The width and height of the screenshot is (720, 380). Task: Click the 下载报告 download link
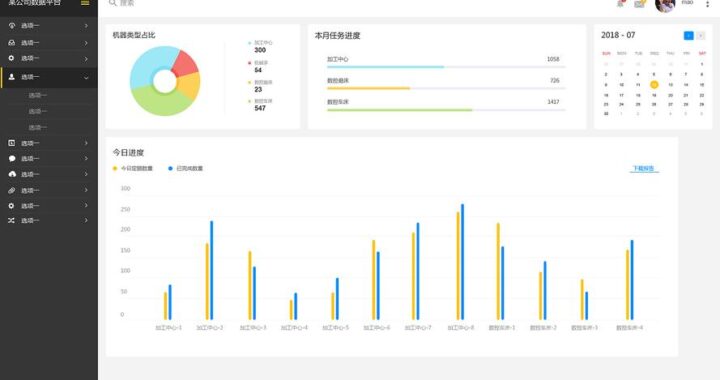(644, 168)
